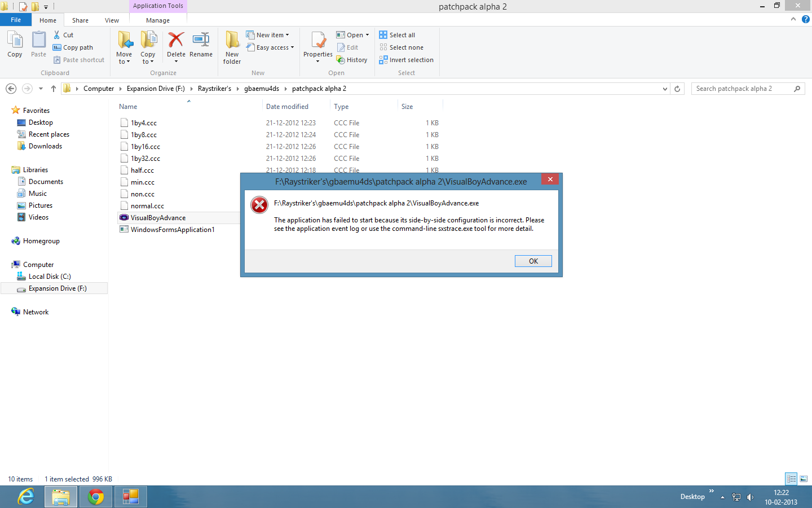This screenshot has width=812, height=508.
Task: Open the Documents library
Action: 46,181
